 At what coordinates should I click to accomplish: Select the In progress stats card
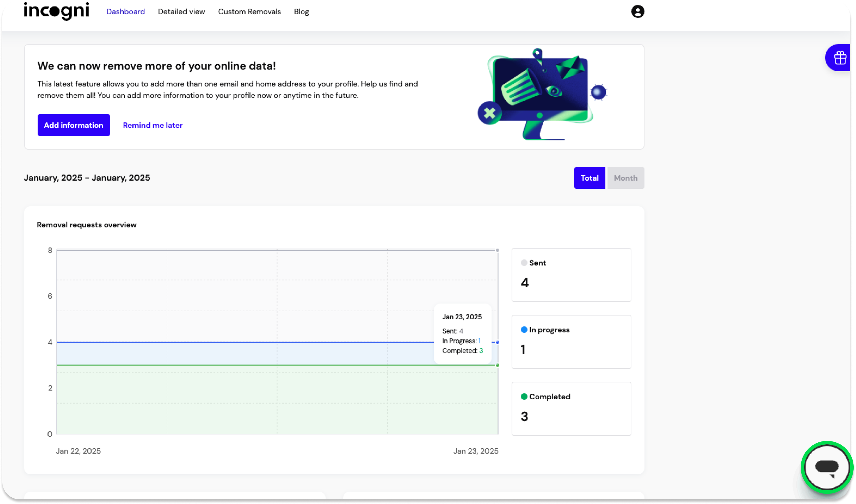571,342
